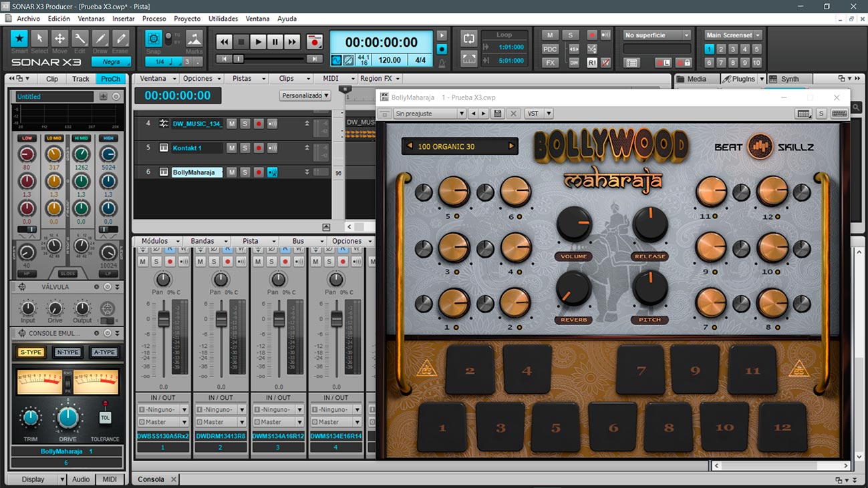Select screenset number 2

pos(721,49)
